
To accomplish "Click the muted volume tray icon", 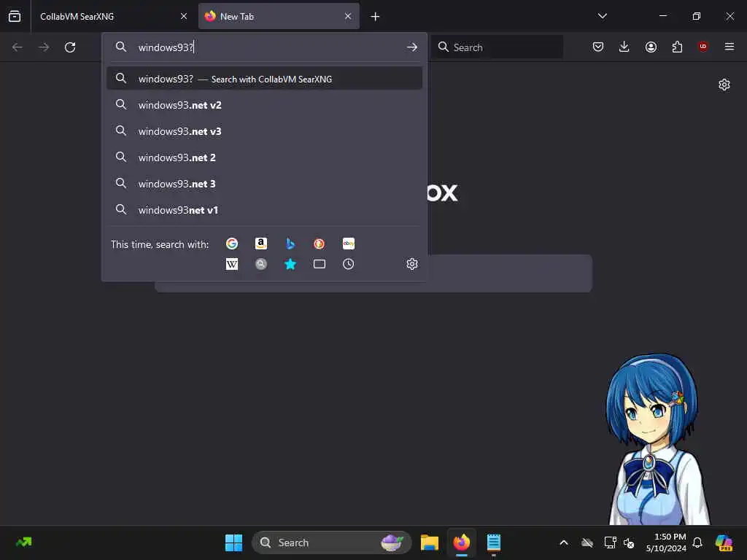I will point(629,542).
